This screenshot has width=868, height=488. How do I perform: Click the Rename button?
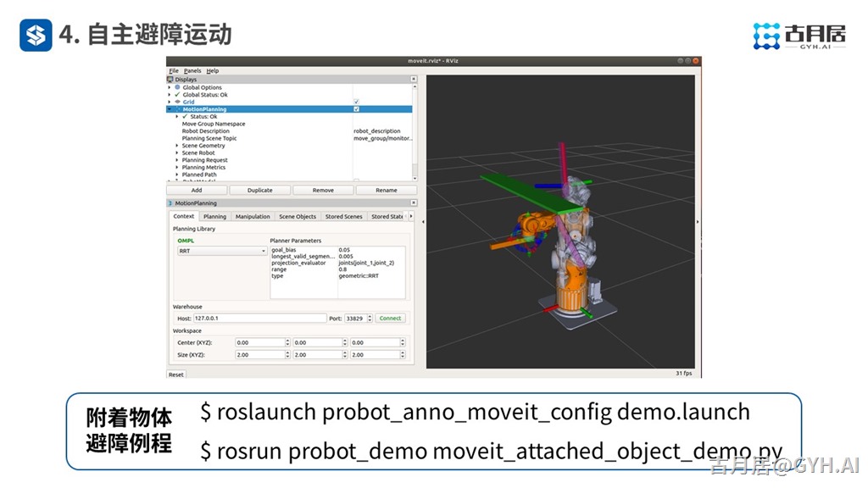386,190
